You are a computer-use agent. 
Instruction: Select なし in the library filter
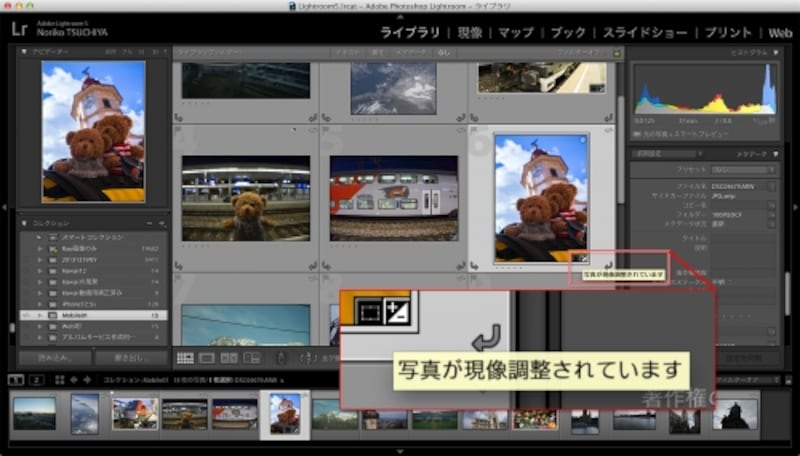click(x=443, y=53)
